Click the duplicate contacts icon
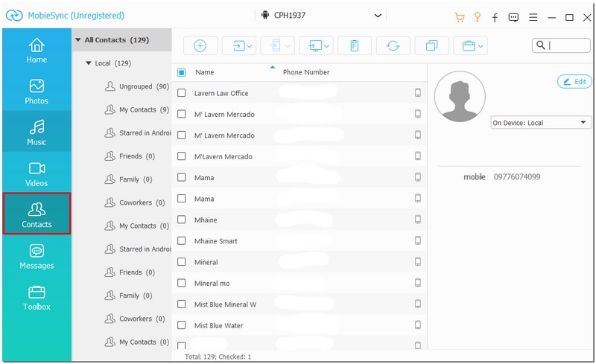This screenshot has height=364, width=596. [x=431, y=45]
